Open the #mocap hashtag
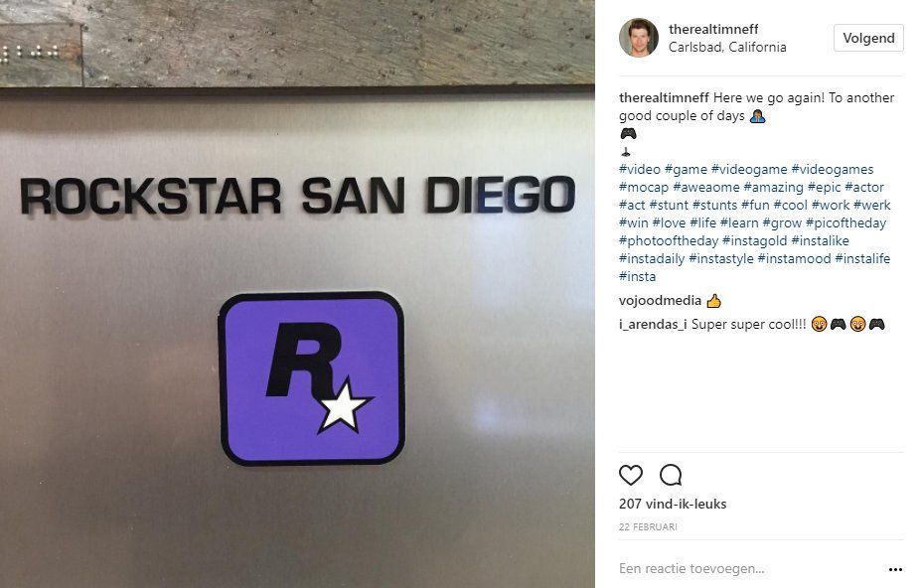Viewport: 921px width, 588px height. (x=644, y=188)
